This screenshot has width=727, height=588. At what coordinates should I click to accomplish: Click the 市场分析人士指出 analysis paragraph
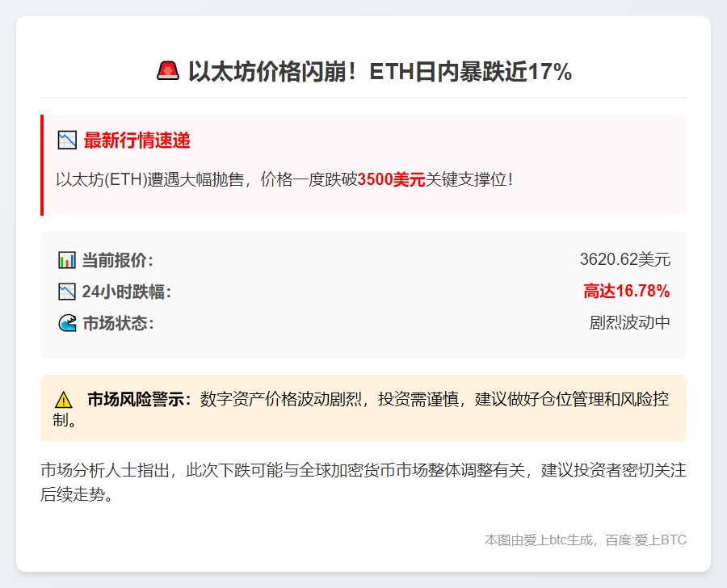point(363,482)
